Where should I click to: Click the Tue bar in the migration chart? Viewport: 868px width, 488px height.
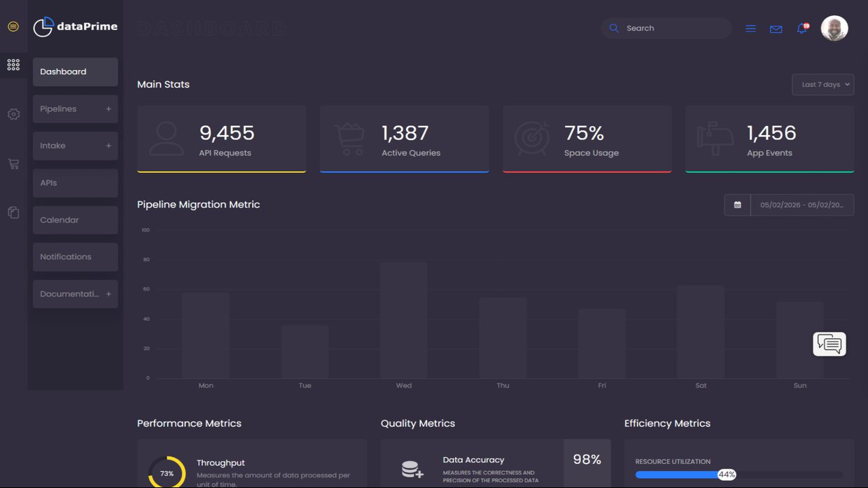pyautogui.click(x=304, y=351)
